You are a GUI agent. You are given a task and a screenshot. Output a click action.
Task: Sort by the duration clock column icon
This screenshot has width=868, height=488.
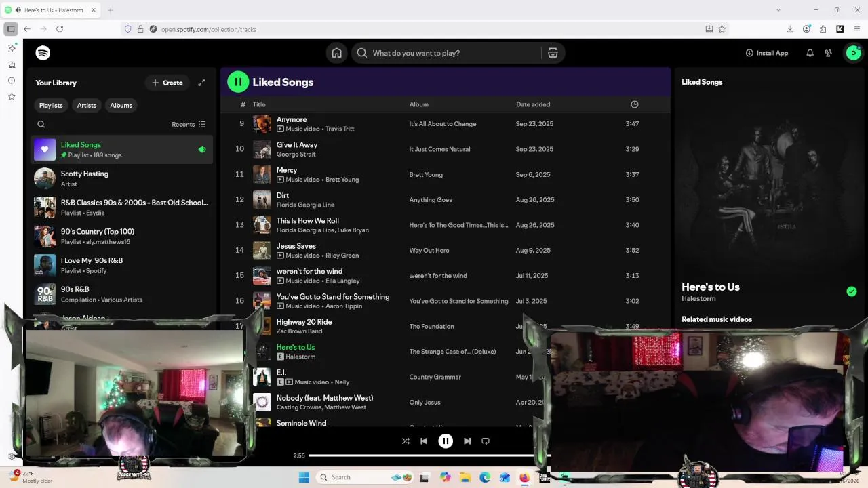tap(635, 104)
